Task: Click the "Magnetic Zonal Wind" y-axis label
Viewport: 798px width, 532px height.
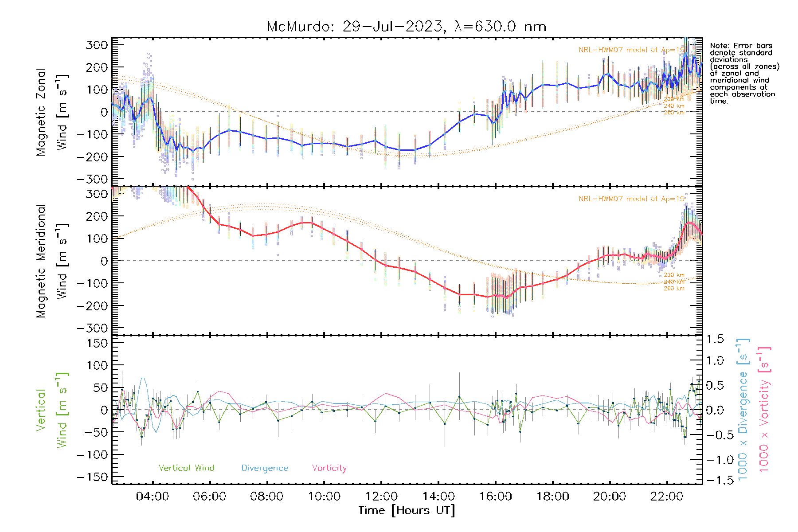Action: point(51,112)
